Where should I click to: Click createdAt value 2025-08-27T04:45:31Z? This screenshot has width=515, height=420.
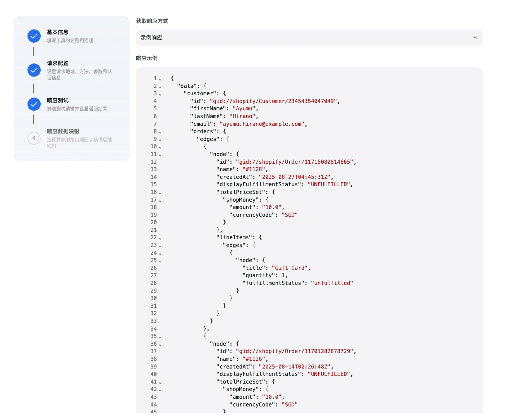[x=295, y=177]
